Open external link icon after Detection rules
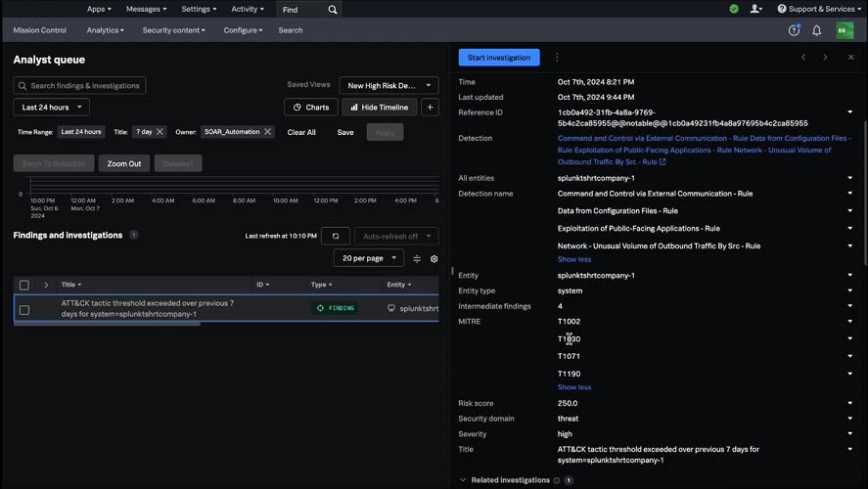This screenshot has width=868, height=489. point(662,162)
